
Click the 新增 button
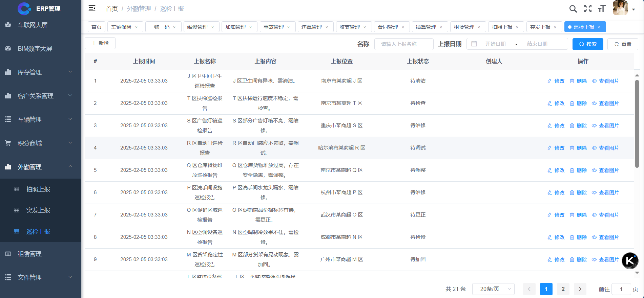(100, 43)
